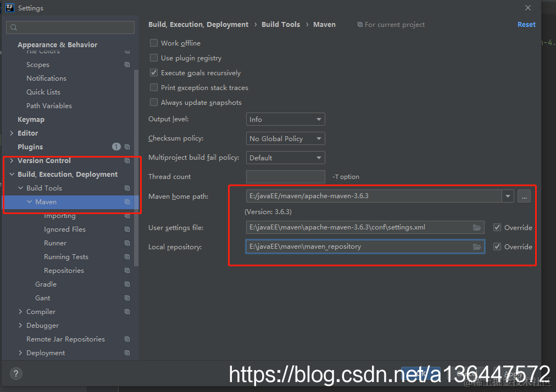Viewport: 556px width, 392px height.
Task: Expand the Deployment node
Action: [20, 353]
